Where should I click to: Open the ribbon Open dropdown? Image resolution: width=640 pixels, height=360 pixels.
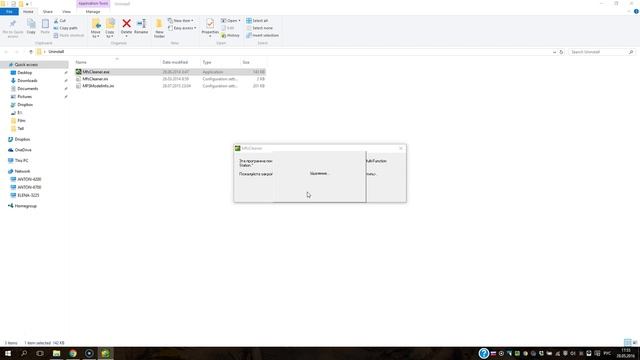click(x=231, y=20)
